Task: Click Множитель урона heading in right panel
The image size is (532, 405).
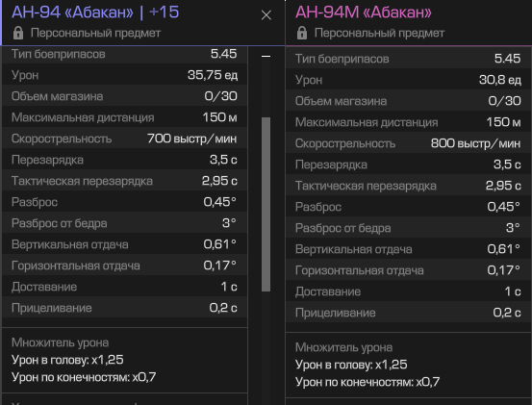Action: point(343,347)
